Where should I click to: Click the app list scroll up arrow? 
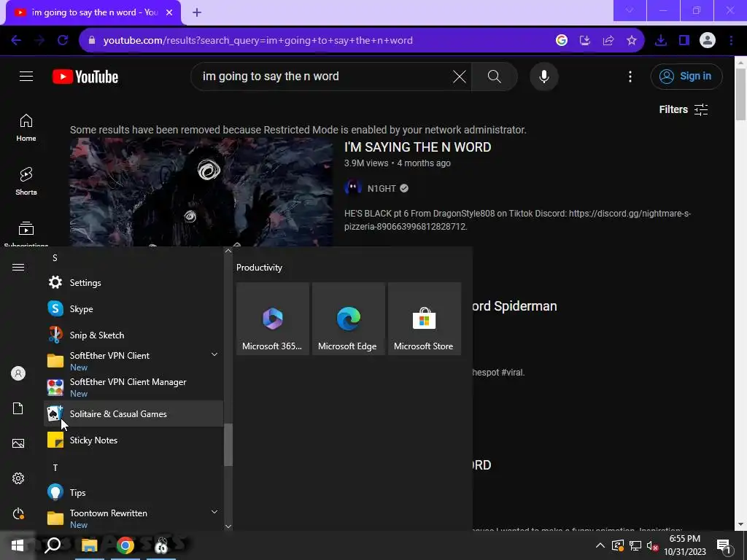coord(228,251)
